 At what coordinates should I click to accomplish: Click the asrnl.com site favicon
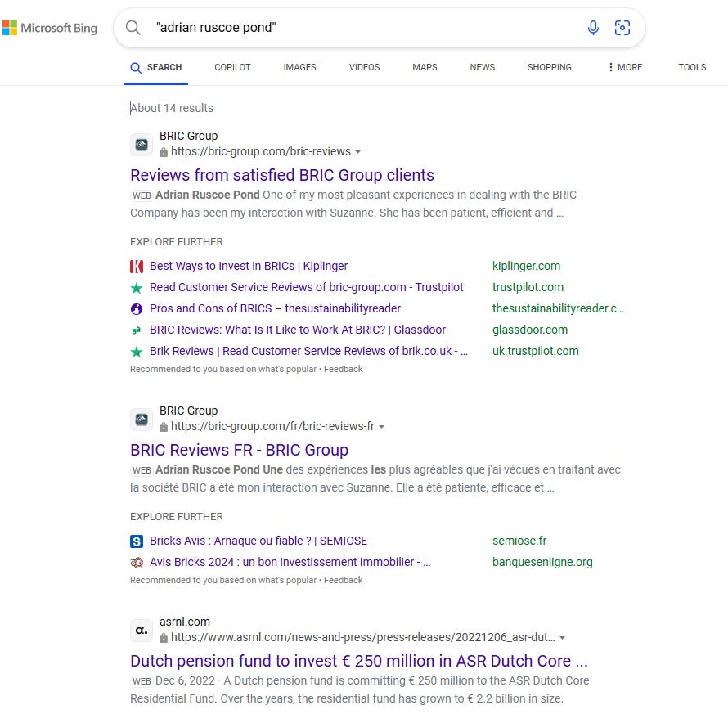click(x=142, y=631)
